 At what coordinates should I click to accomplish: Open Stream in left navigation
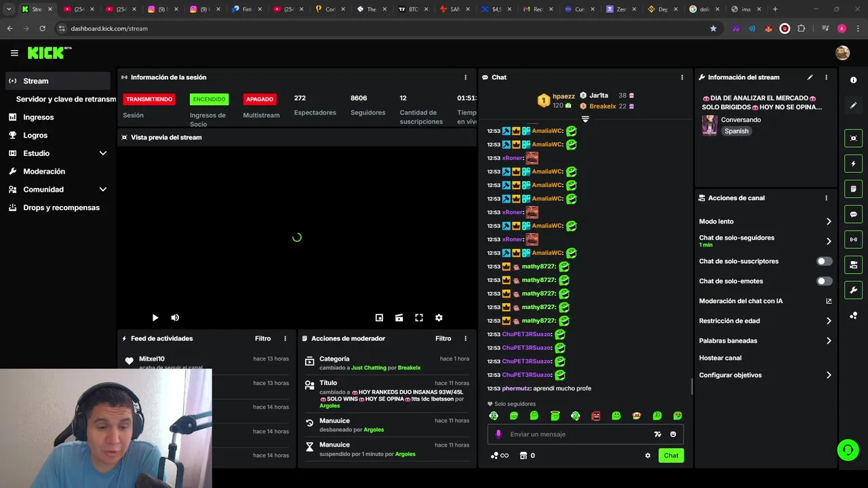[x=57, y=81]
